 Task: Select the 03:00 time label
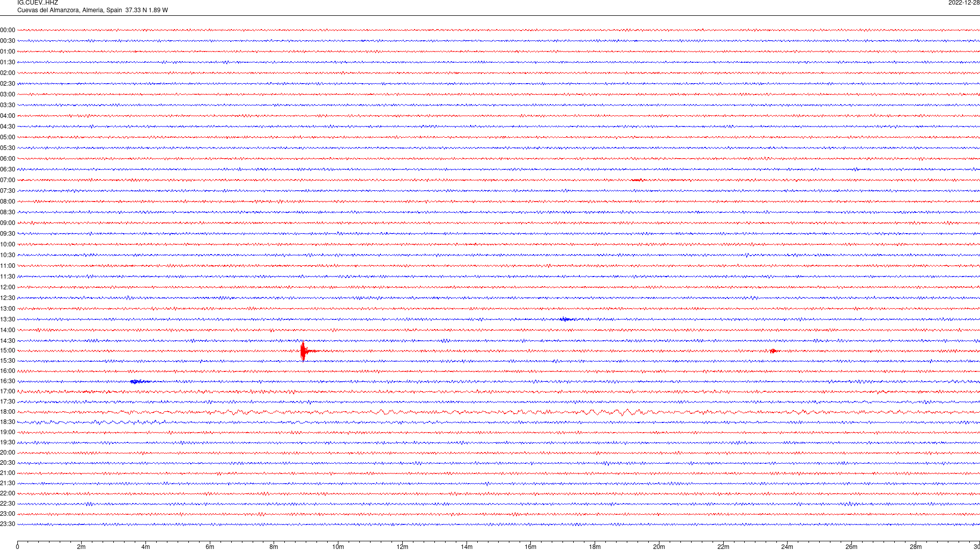(8, 94)
